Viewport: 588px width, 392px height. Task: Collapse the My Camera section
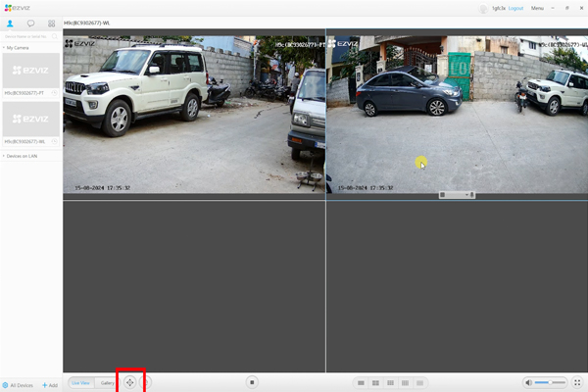click(4, 47)
